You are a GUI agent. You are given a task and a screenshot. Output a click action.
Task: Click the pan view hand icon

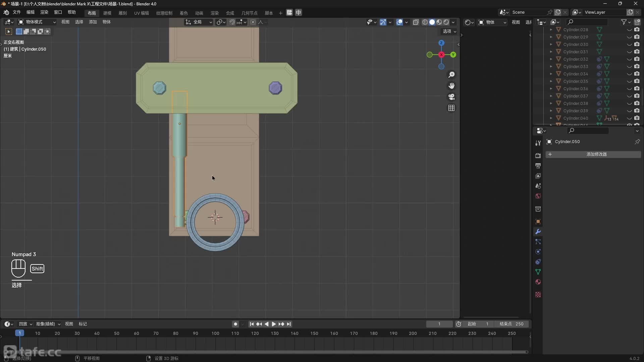coord(451,86)
